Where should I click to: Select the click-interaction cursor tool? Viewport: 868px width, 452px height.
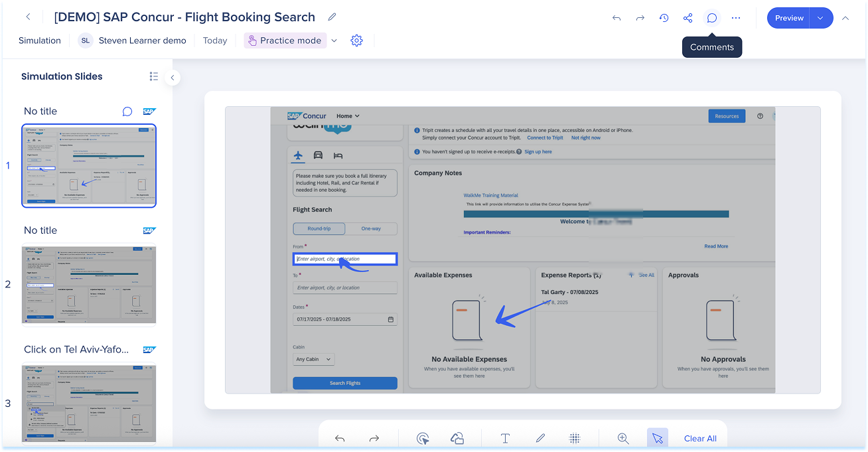point(423,438)
